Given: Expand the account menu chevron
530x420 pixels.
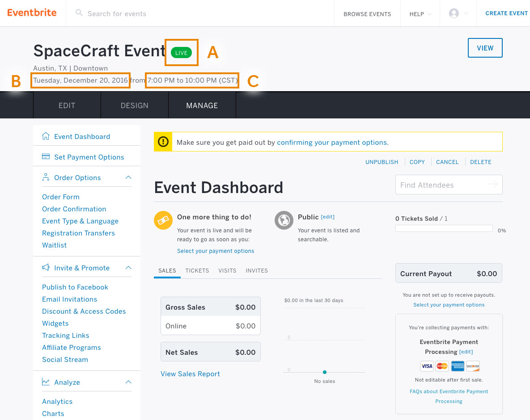Looking at the screenshot, I should [x=466, y=13].
